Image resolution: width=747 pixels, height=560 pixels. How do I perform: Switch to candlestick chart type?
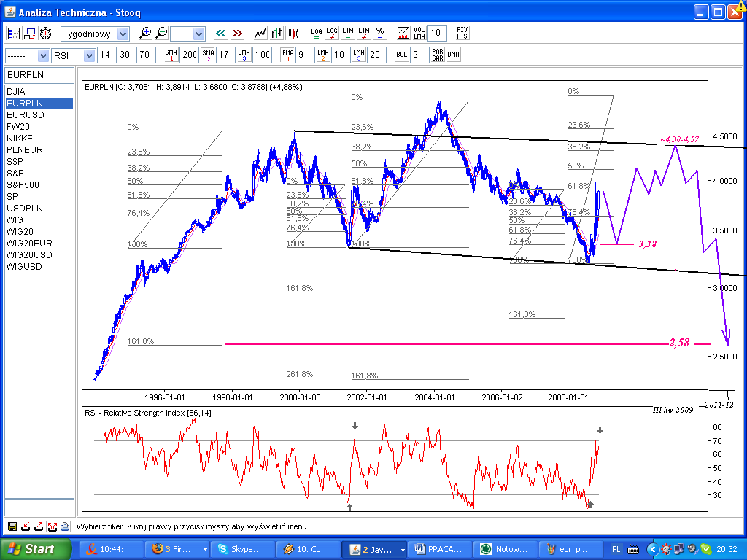(x=293, y=34)
